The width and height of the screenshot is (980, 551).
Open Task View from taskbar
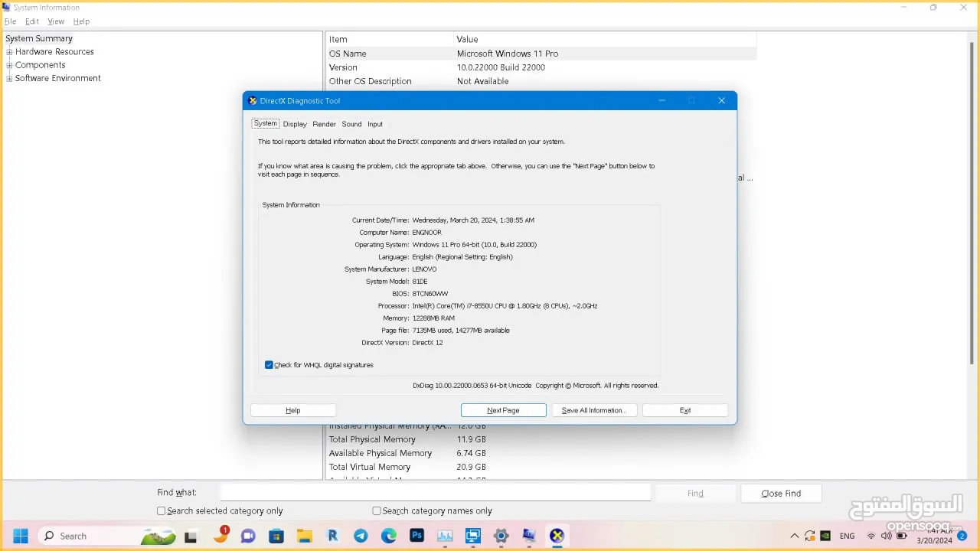191,536
